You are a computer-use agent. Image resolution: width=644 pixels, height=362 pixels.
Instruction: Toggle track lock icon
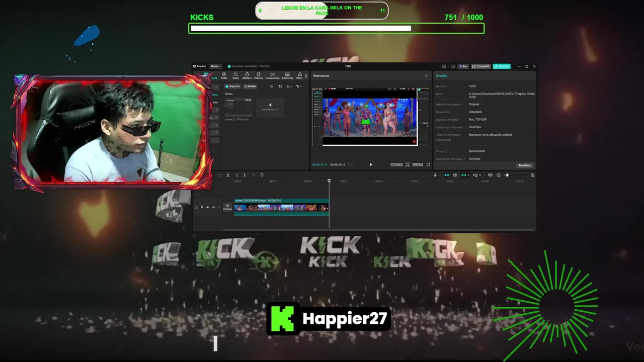pos(202,207)
